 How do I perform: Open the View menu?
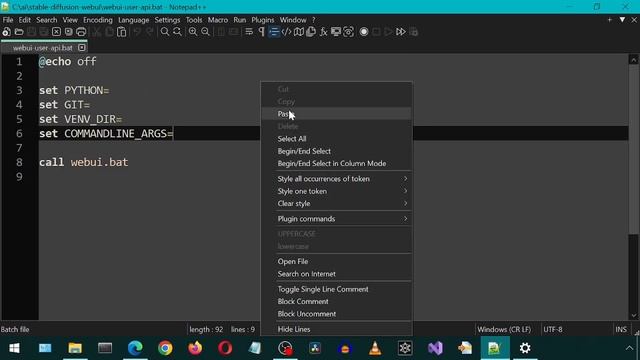[x=70, y=20]
